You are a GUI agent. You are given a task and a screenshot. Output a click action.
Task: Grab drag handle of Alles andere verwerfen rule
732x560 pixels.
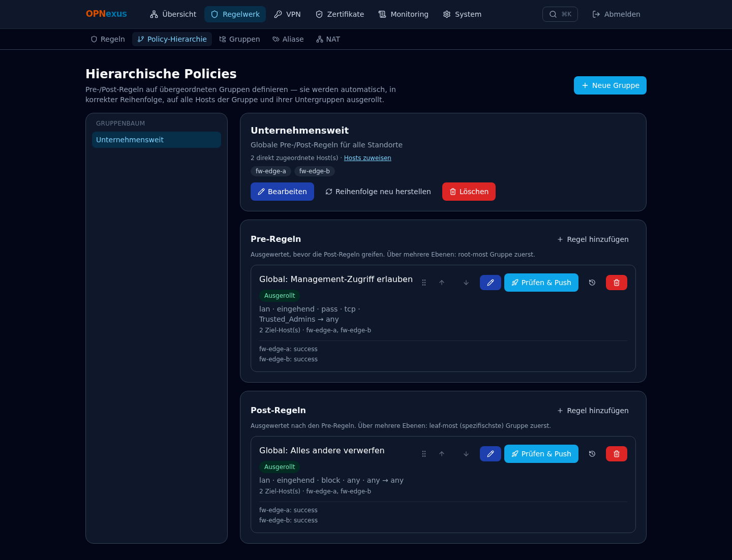(x=424, y=454)
